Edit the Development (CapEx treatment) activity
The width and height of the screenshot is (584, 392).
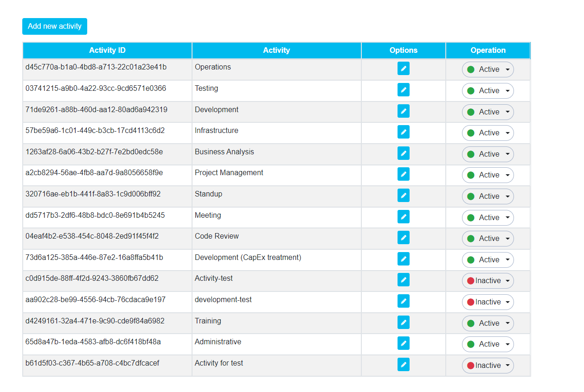[404, 259]
